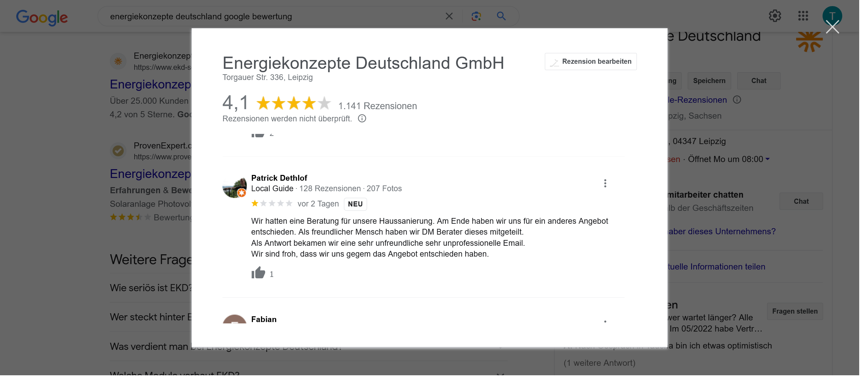Open three-dot menu for Patrick Dethlof's review
This screenshot has width=868, height=379.
605,183
